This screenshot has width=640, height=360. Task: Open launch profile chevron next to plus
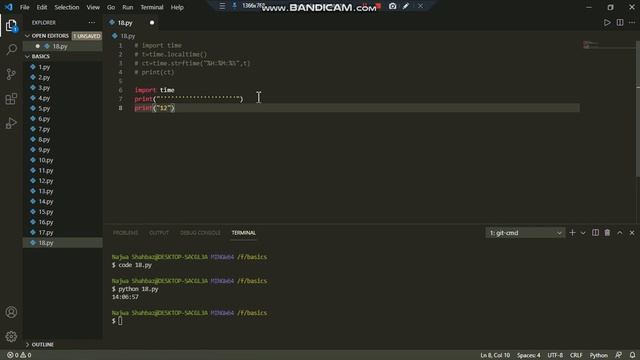click(583, 233)
